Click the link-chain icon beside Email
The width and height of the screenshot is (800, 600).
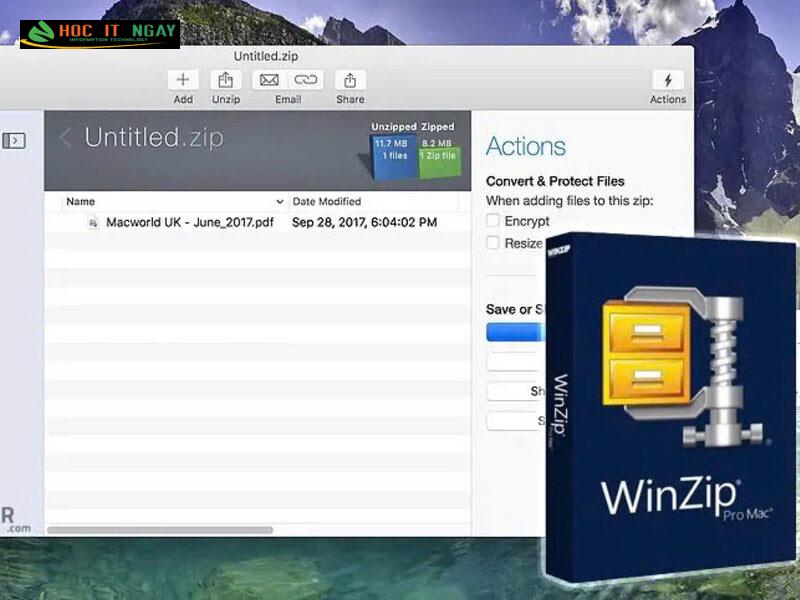coord(306,80)
